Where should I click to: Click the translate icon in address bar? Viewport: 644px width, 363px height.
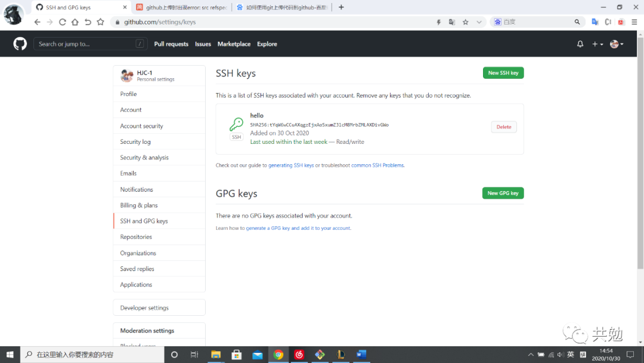click(x=452, y=22)
